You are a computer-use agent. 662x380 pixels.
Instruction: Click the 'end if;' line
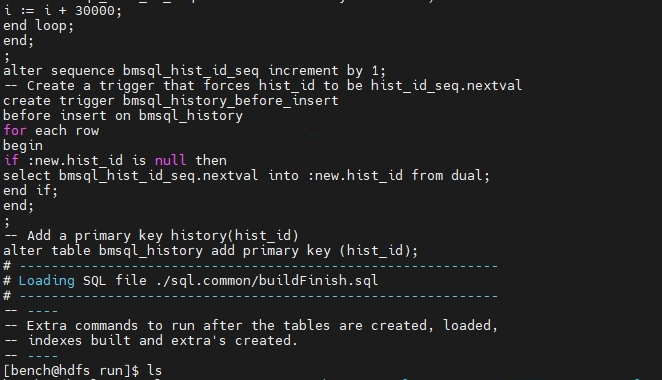coord(30,190)
